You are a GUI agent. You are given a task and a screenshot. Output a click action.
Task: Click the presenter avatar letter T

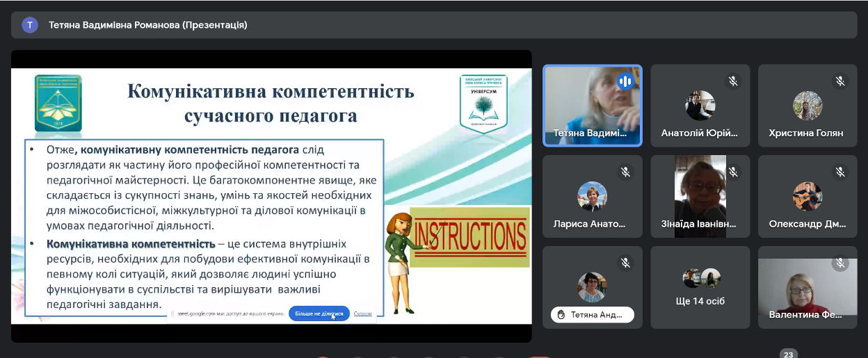point(30,25)
